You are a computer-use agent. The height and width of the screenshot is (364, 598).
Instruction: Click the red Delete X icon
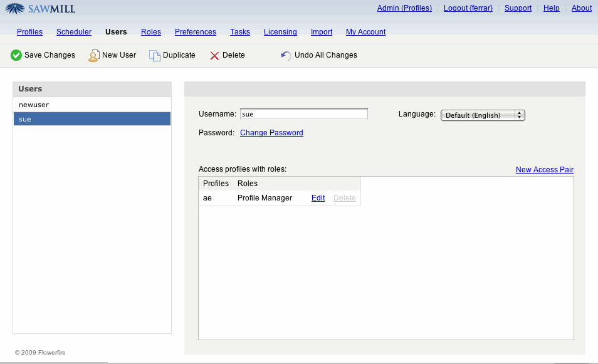tap(214, 55)
